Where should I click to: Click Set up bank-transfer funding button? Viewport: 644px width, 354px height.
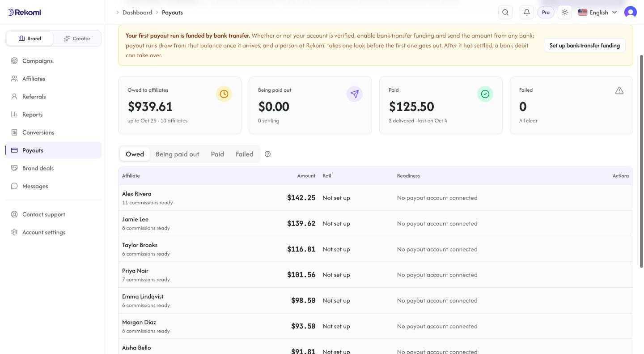585,45
